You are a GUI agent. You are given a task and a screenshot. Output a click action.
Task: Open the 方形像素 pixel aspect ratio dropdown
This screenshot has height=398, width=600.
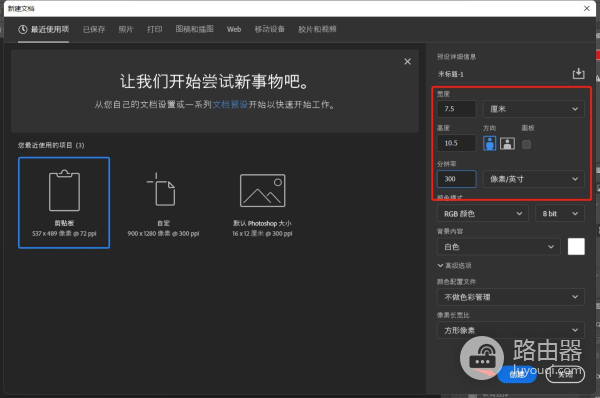click(511, 330)
